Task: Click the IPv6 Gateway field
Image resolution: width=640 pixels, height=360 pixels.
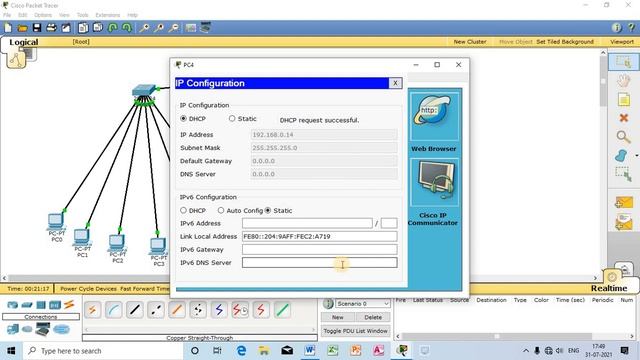Action: [320, 249]
